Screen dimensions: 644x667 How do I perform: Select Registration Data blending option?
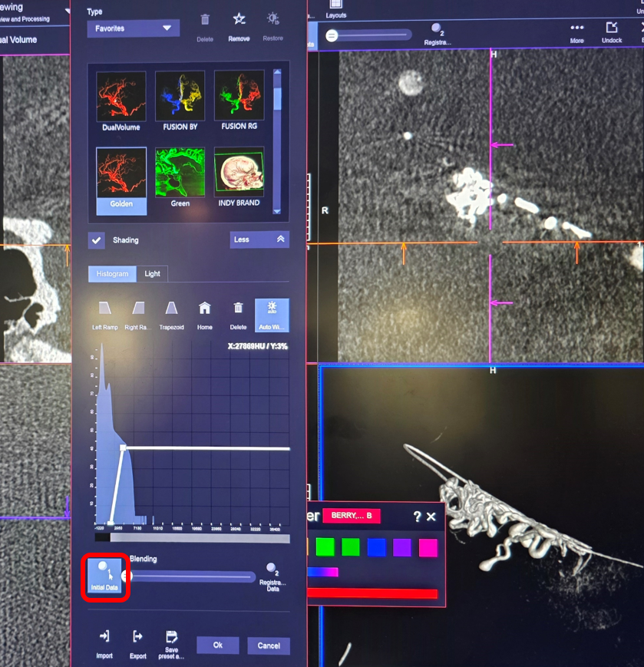point(272,569)
